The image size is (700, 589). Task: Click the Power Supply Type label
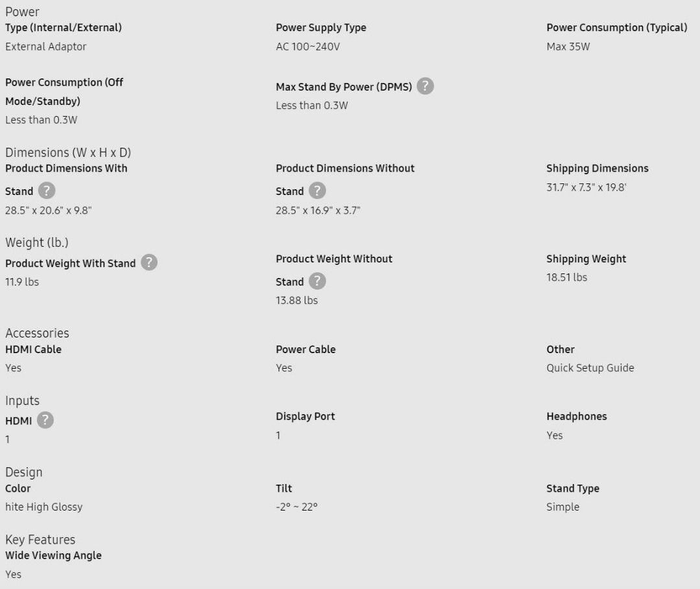(321, 28)
